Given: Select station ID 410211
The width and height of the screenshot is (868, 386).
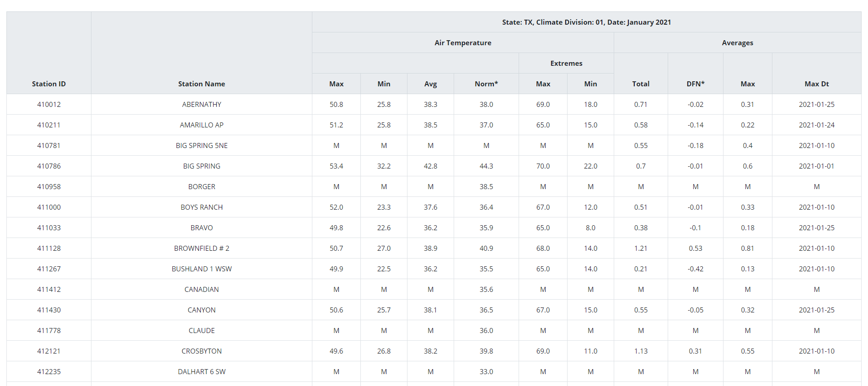Looking at the screenshot, I should click(x=49, y=125).
